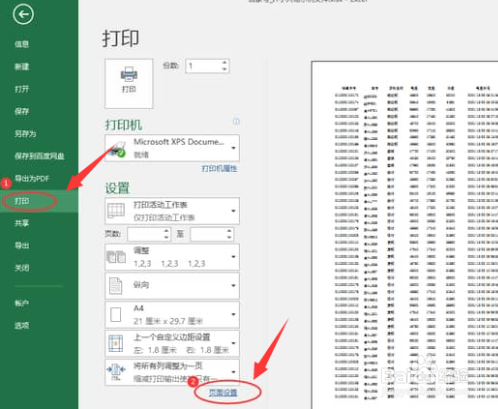Open 帐户 (Account) in the sidebar
498x409 pixels.
(22, 303)
